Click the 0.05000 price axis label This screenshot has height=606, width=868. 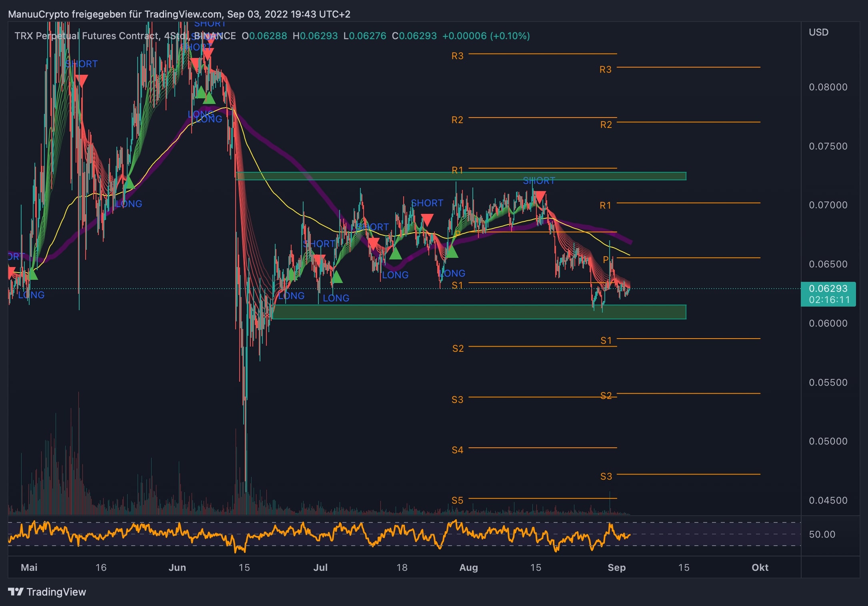(828, 441)
